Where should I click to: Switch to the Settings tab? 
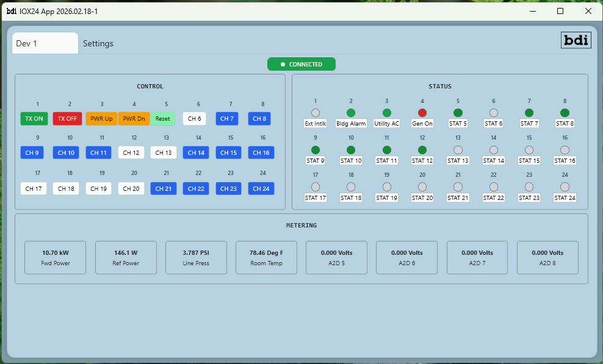pyautogui.click(x=98, y=44)
